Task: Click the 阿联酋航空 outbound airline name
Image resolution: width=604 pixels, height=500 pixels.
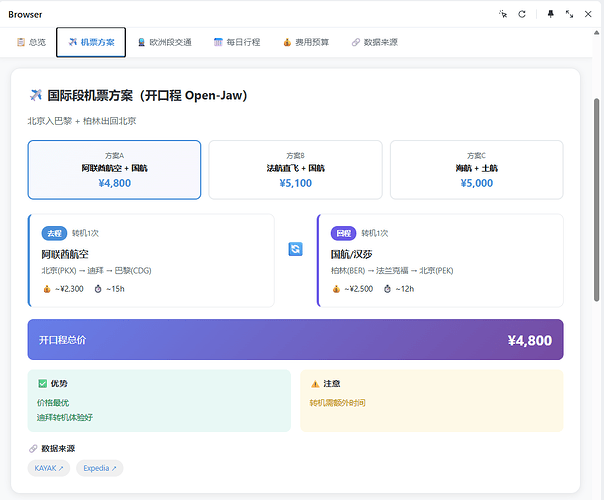Action: click(65, 254)
